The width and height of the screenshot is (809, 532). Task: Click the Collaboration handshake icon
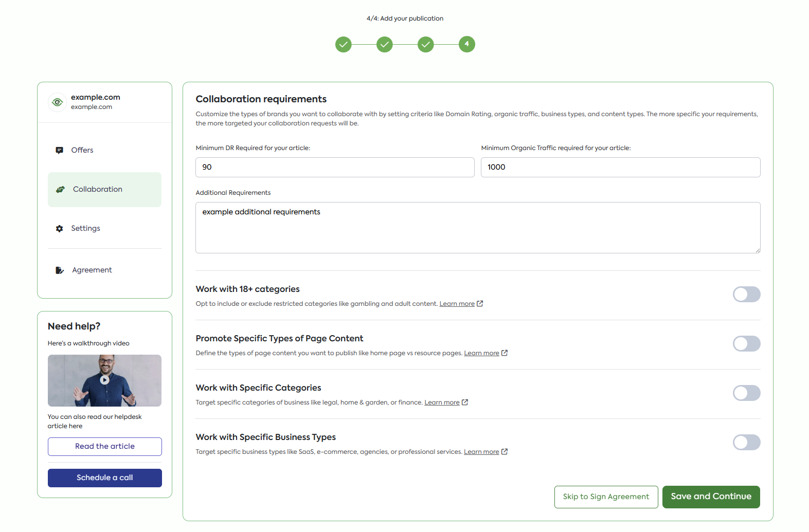tap(60, 189)
